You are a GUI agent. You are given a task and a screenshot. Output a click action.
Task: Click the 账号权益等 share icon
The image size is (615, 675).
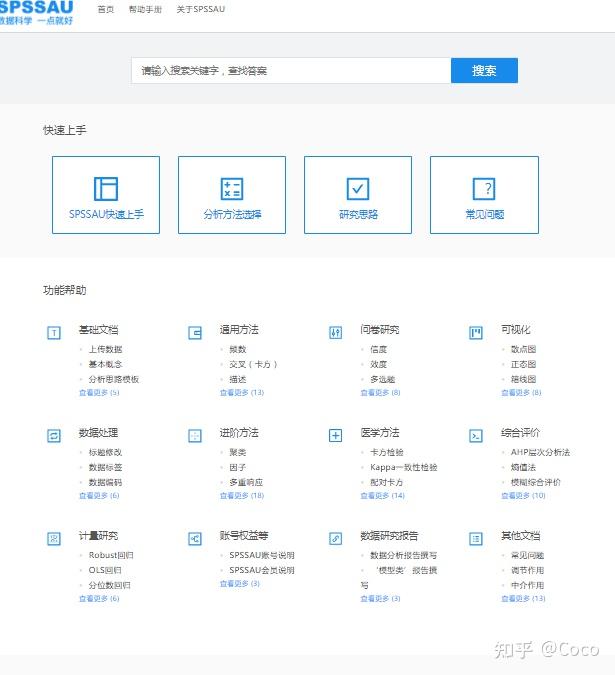(195, 539)
